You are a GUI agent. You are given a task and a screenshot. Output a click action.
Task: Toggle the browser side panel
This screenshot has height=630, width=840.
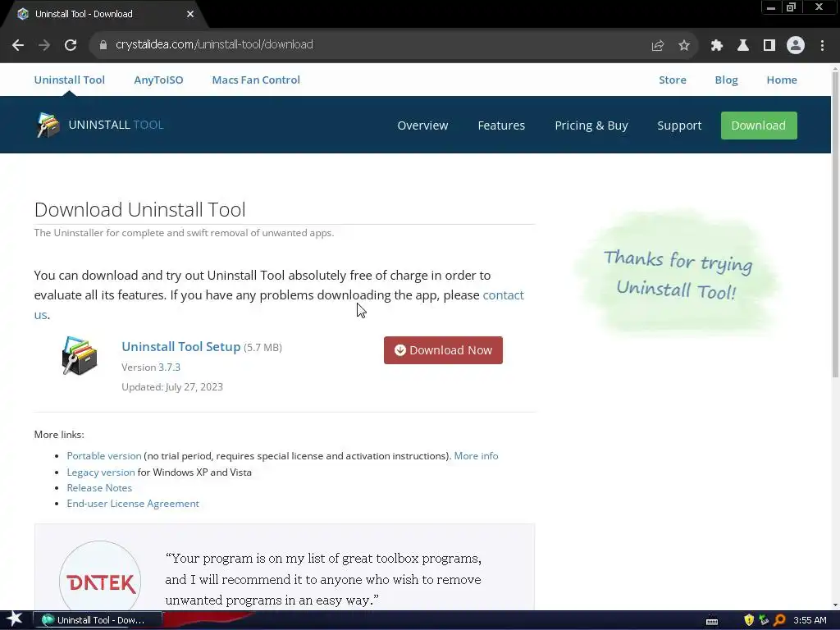(x=769, y=46)
